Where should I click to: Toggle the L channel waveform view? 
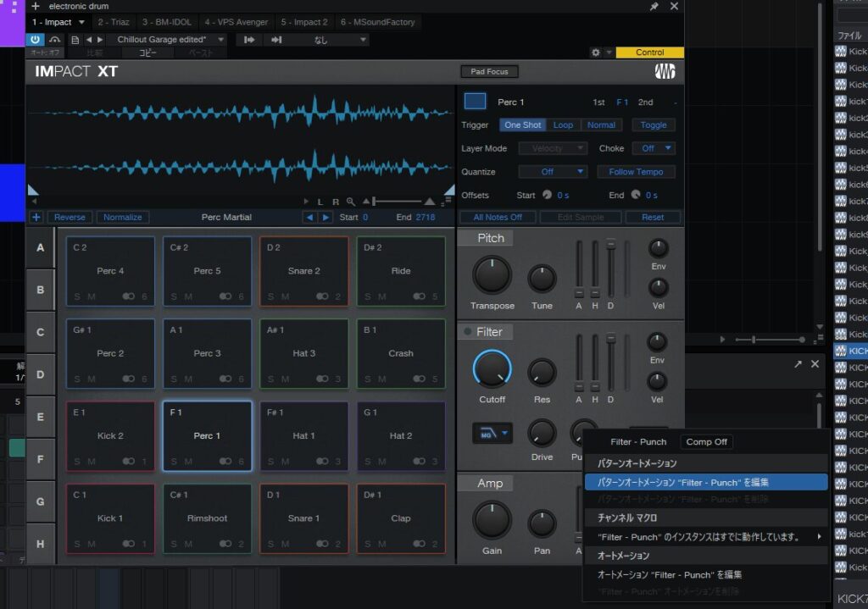coord(320,202)
